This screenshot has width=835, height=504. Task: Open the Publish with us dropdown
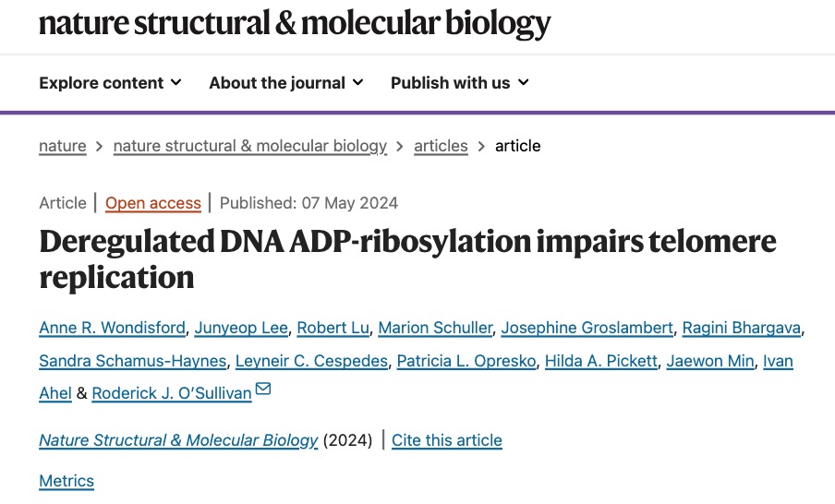(460, 83)
